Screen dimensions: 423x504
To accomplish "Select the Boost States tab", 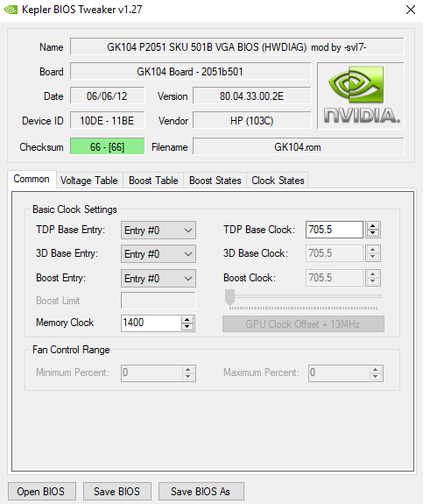I will pos(215,181).
